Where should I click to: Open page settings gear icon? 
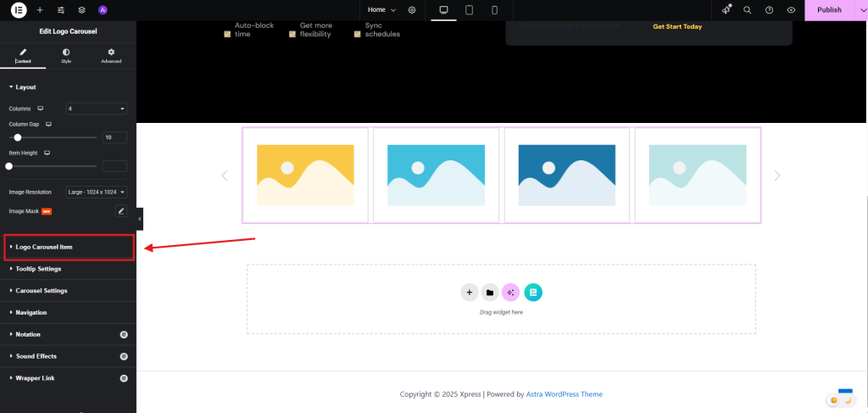[412, 10]
